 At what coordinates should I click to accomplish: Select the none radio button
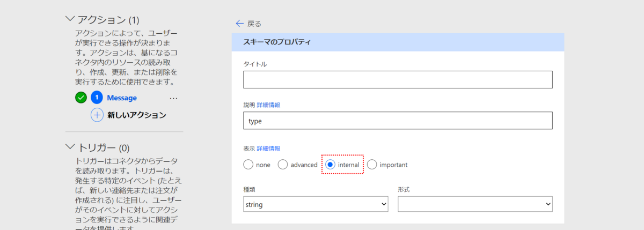[x=248, y=165]
